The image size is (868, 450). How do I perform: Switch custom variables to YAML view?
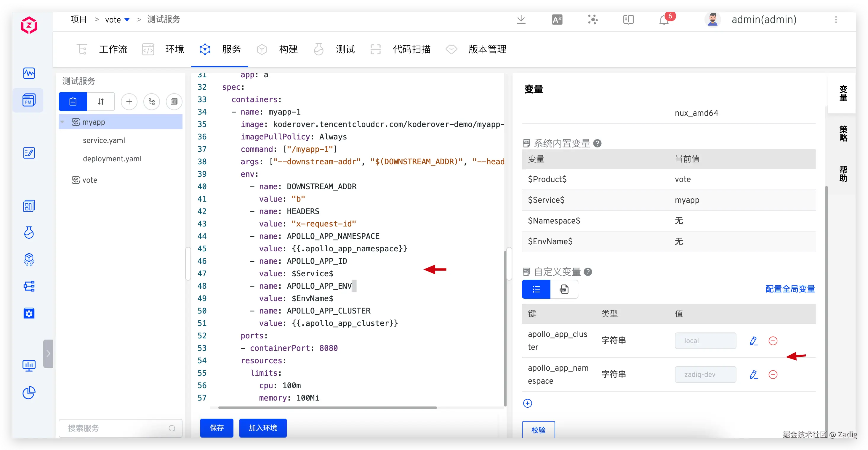(564, 289)
